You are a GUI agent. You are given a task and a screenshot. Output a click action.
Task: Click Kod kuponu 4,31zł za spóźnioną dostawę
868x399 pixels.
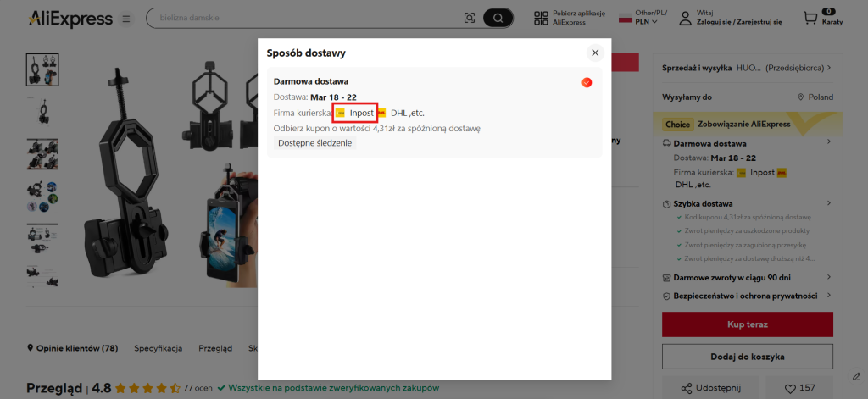[x=748, y=217]
